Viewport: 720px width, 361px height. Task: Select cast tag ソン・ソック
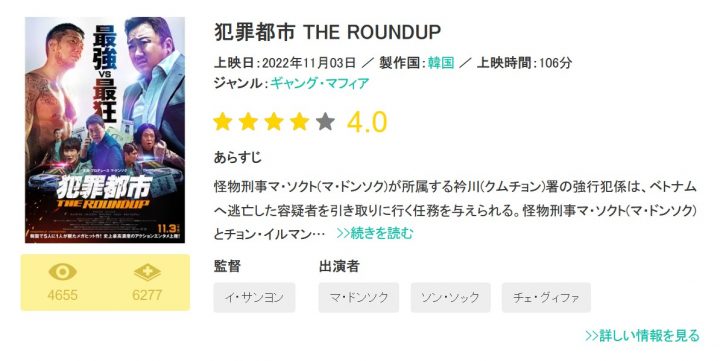pos(450,298)
